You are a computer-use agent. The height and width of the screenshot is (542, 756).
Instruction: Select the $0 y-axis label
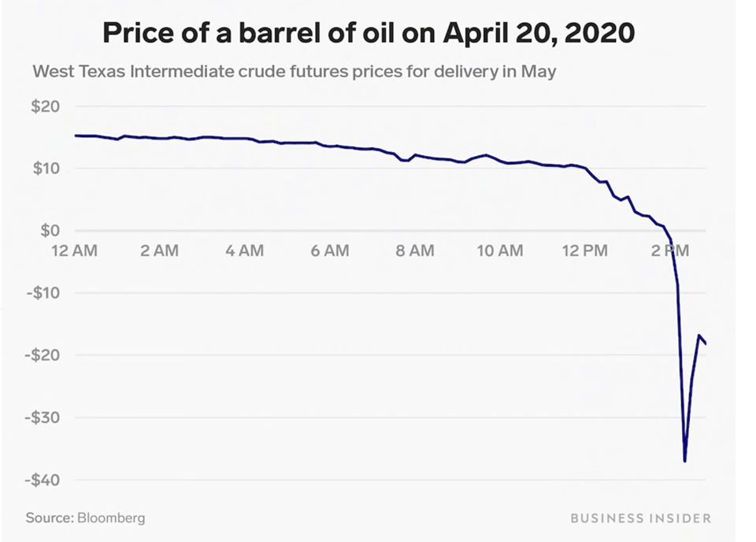(50, 231)
